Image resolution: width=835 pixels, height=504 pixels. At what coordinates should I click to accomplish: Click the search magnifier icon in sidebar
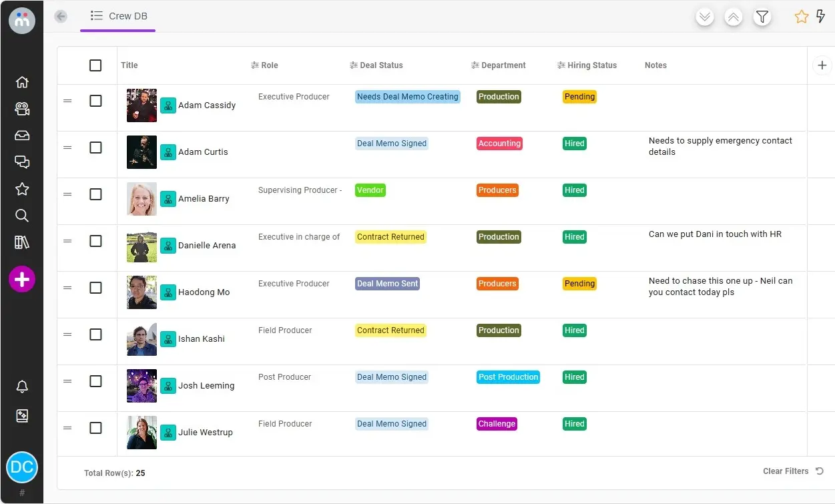22,216
